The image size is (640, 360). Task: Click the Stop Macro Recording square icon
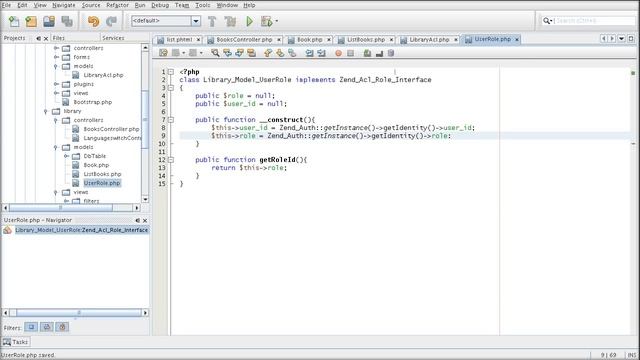coord(350,53)
